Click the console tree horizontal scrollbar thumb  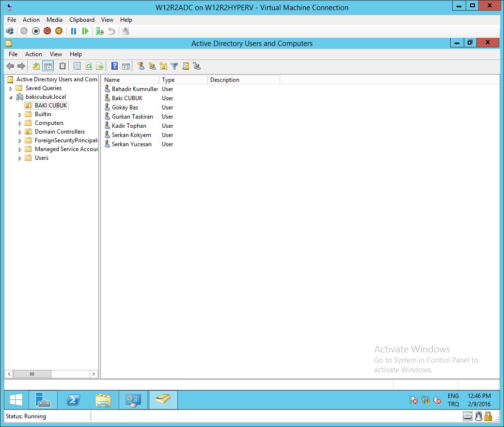[x=32, y=374]
